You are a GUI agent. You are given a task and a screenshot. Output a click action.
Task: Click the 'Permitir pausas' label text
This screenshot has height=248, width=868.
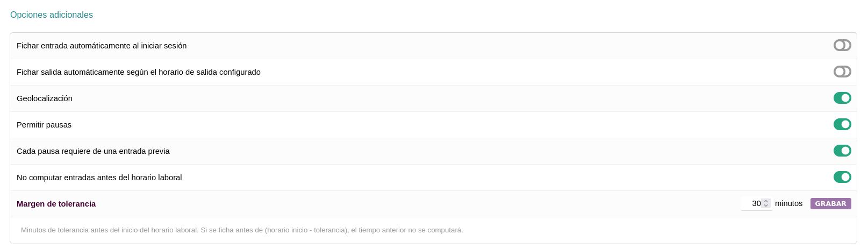click(x=44, y=125)
